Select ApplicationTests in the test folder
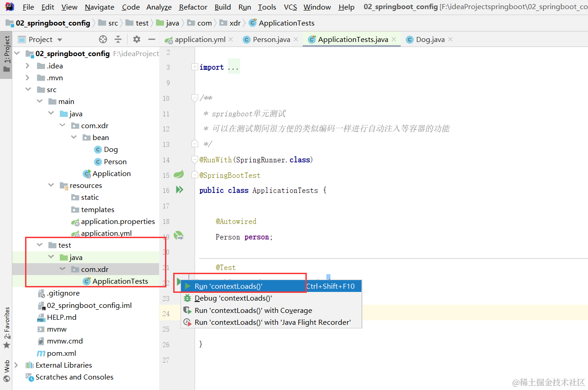The image size is (588, 390). (115, 281)
